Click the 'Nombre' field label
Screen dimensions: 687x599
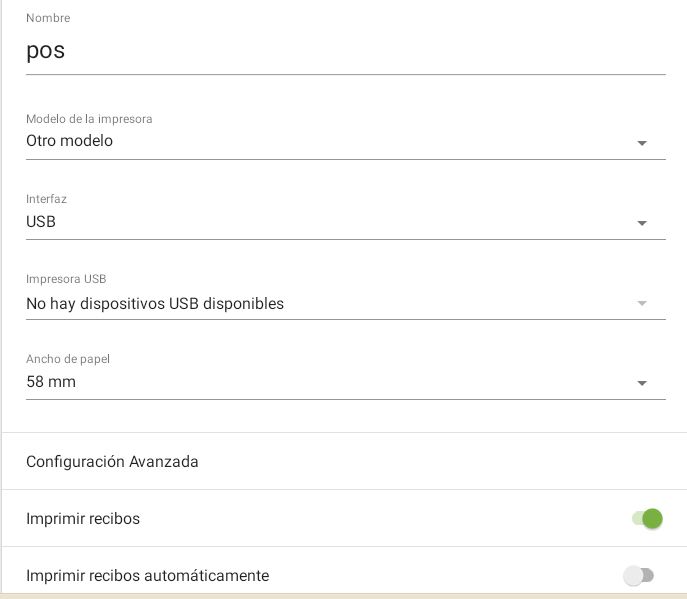coord(48,18)
